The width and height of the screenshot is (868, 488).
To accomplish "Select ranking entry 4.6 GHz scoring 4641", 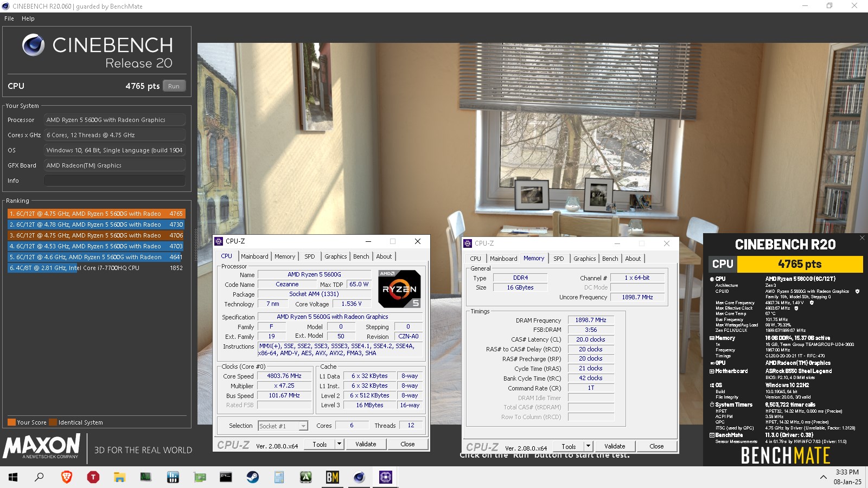I will coord(97,257).
